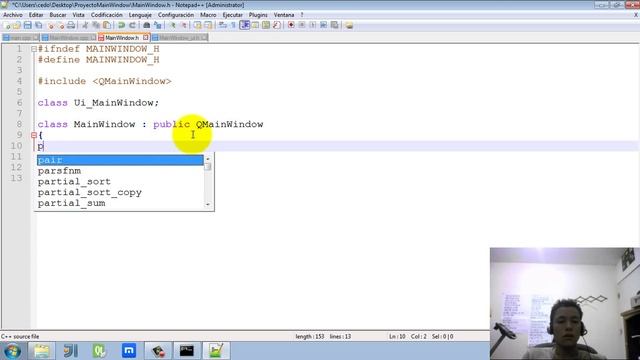Redo using the toolbar arrow icon

(132, 25)
